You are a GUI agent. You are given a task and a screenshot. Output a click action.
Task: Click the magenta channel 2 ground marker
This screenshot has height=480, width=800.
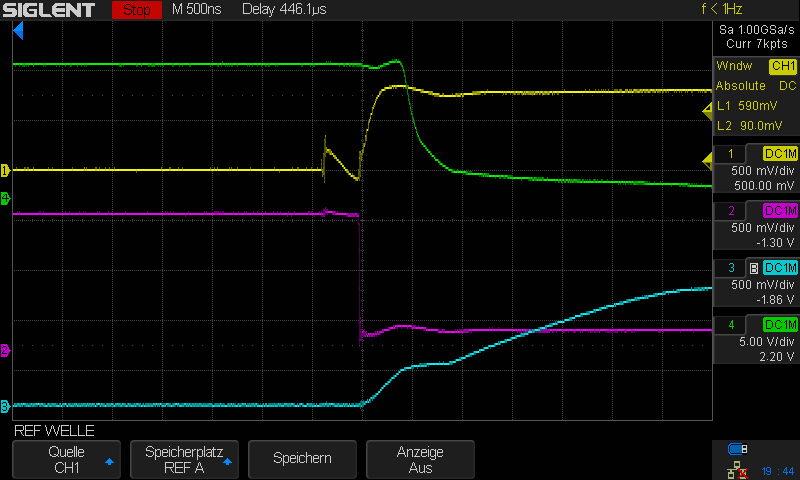5,350
